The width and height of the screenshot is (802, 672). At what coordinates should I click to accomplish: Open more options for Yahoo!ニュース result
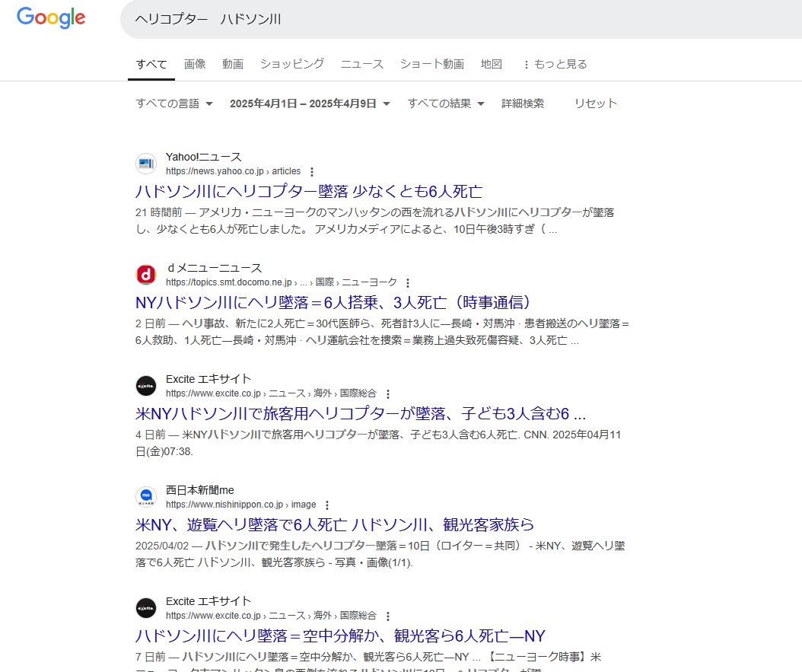click(312, 172)
